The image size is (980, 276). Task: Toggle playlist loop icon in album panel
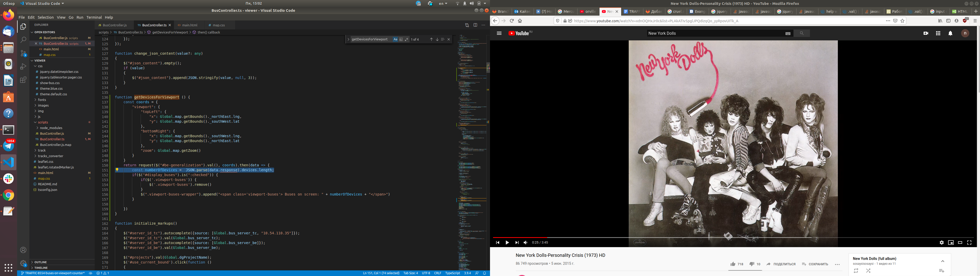(x=856, y=271)
